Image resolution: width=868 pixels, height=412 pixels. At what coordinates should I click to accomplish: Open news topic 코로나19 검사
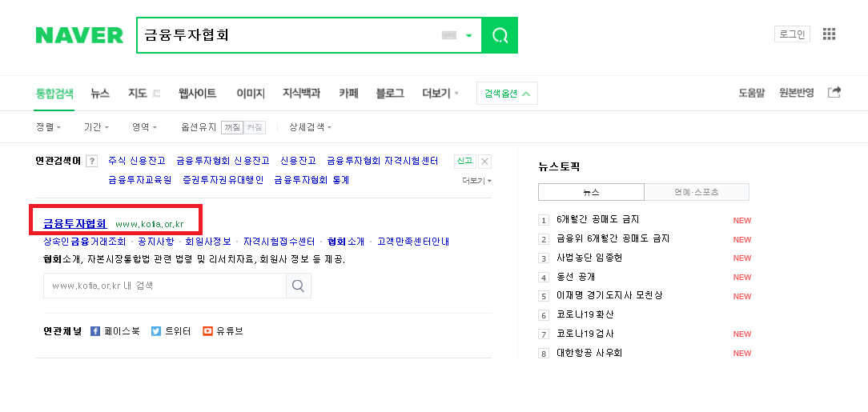tap(585, 334)
